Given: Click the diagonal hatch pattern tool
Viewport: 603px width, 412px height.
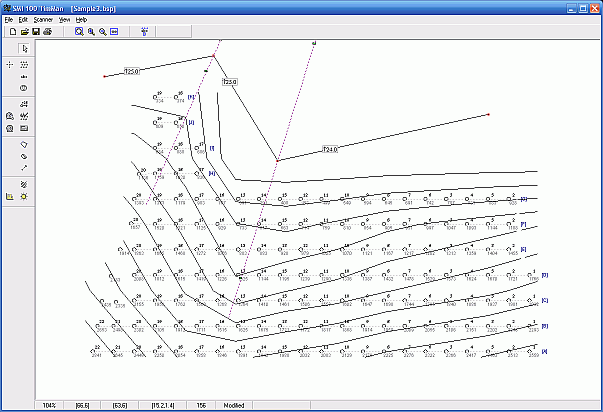Looking at the screenshot, I should click(x=24, y=185).
